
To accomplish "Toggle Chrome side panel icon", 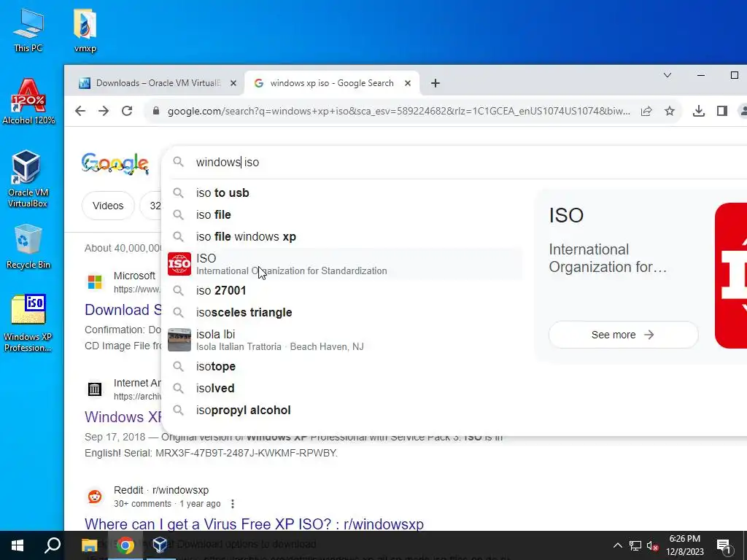I will tap(721, 111).
